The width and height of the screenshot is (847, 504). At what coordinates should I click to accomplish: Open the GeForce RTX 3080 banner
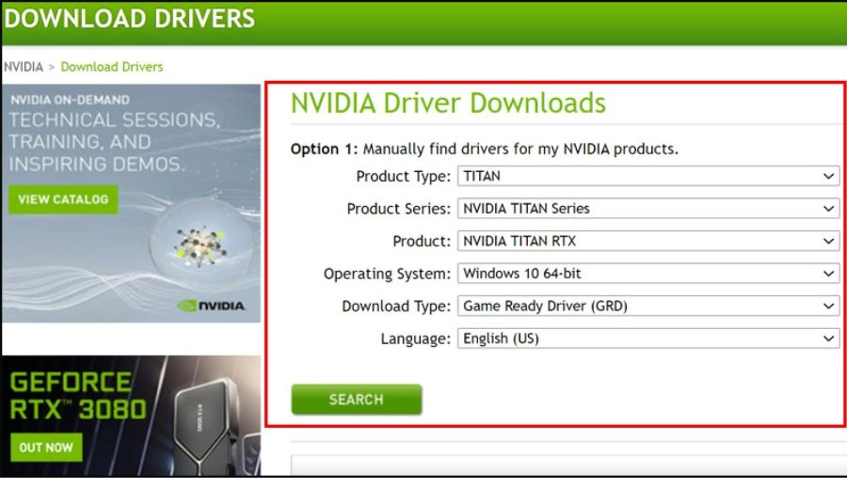pos(131,416)
